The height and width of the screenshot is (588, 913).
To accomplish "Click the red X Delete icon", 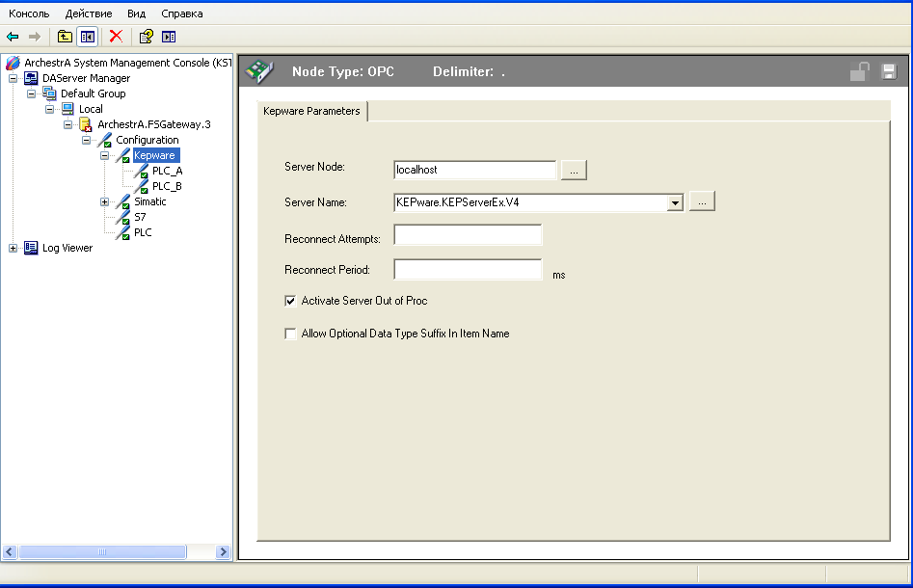I will [116, 37].
